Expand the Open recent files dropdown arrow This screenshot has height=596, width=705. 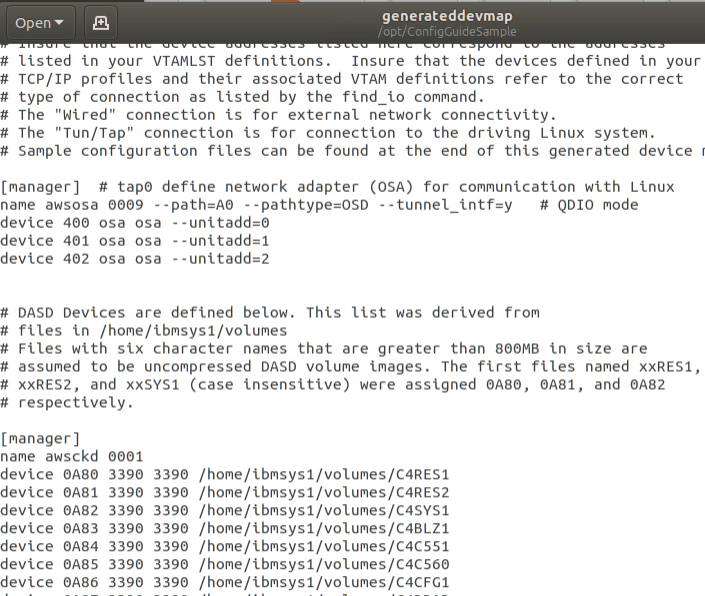[58, 22]
